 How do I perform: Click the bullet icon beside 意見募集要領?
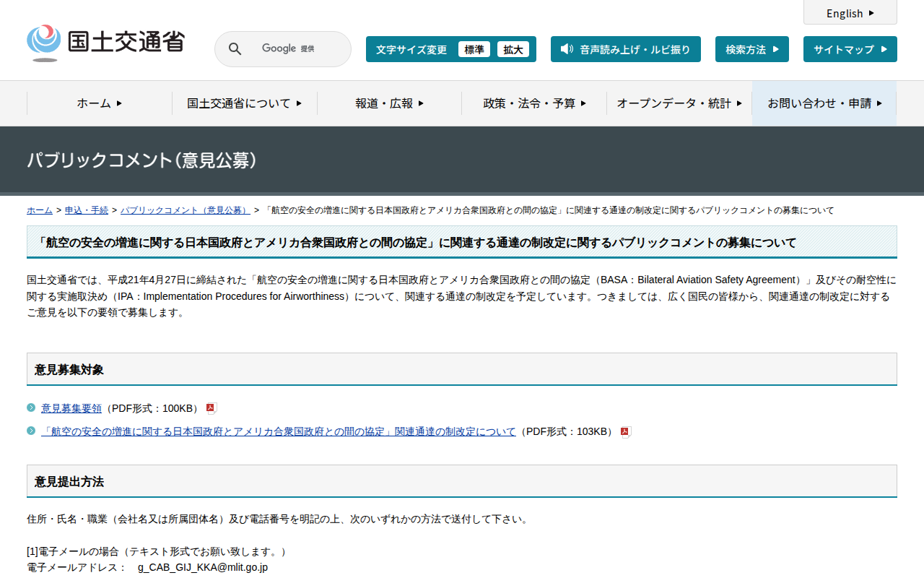pyautogui.click(x=31, y=407)
